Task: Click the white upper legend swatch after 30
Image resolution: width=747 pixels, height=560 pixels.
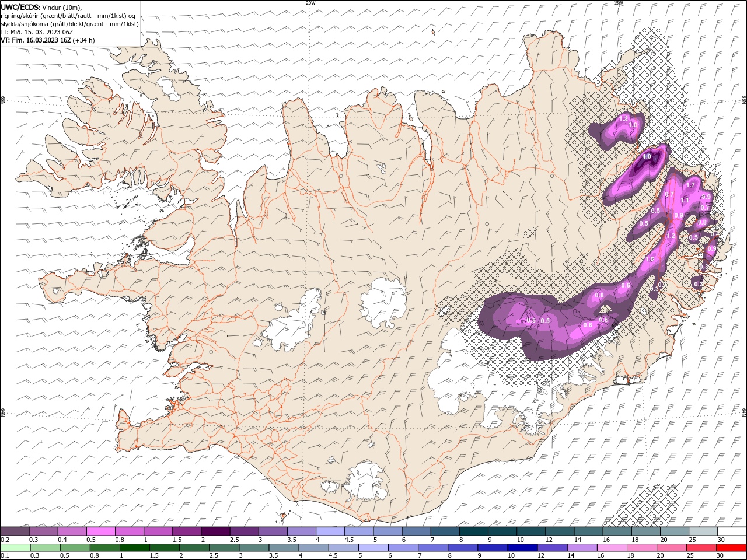Action: pyautogui.click(x=732, y=531)
